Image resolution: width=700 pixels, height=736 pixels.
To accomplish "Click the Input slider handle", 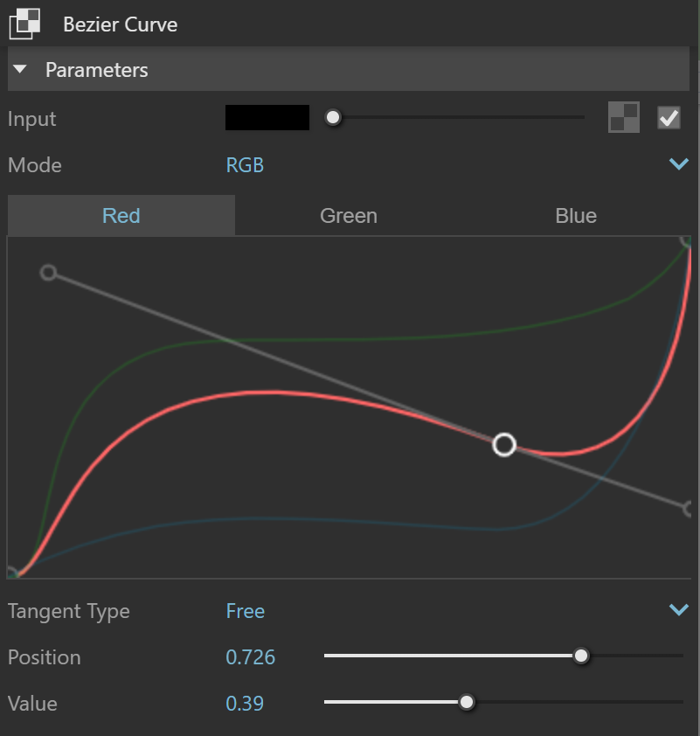I will (332, 117).
